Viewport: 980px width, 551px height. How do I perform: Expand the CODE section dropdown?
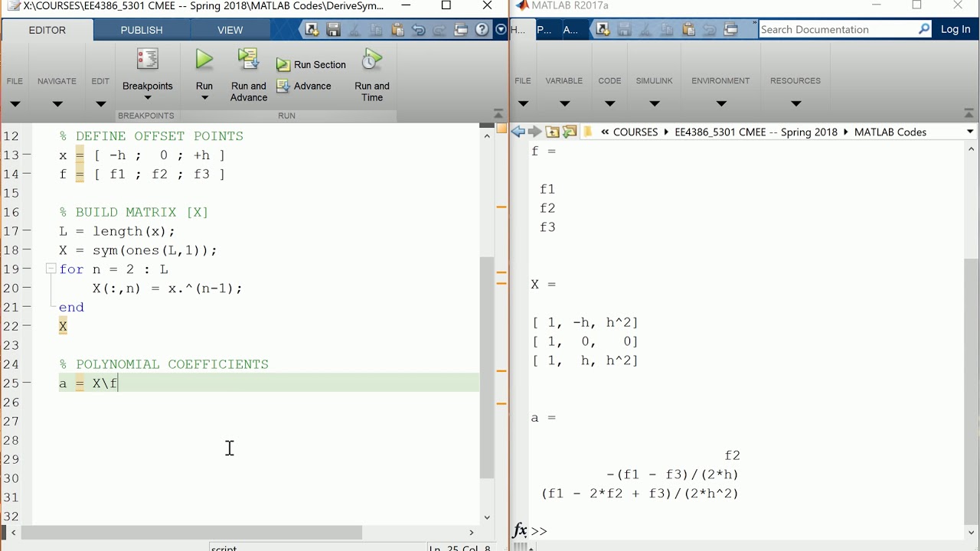[609, 104]
